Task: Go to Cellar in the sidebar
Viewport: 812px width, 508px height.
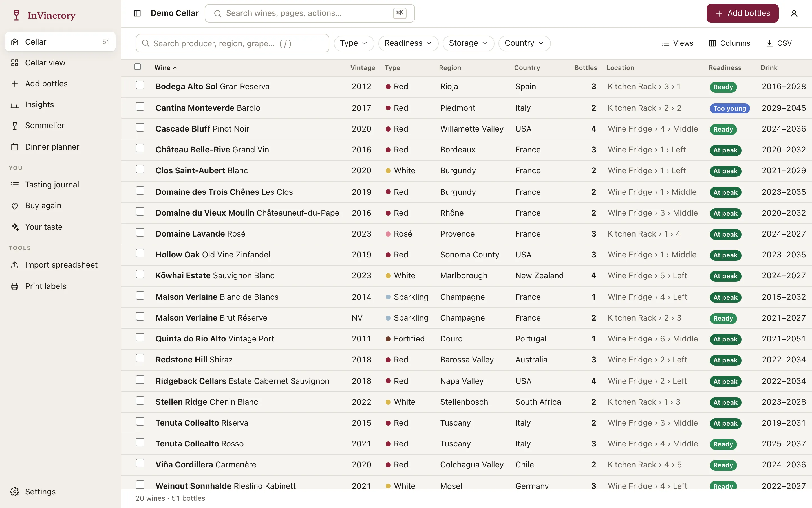Action: pos(60,42)
